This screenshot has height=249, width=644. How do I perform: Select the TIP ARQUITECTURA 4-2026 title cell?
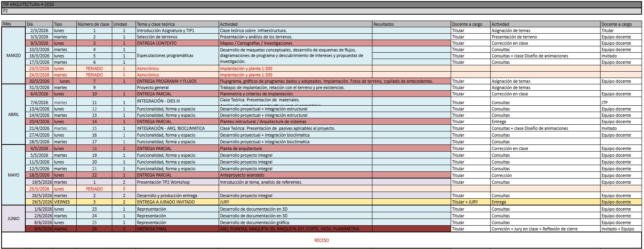point(28,5)
